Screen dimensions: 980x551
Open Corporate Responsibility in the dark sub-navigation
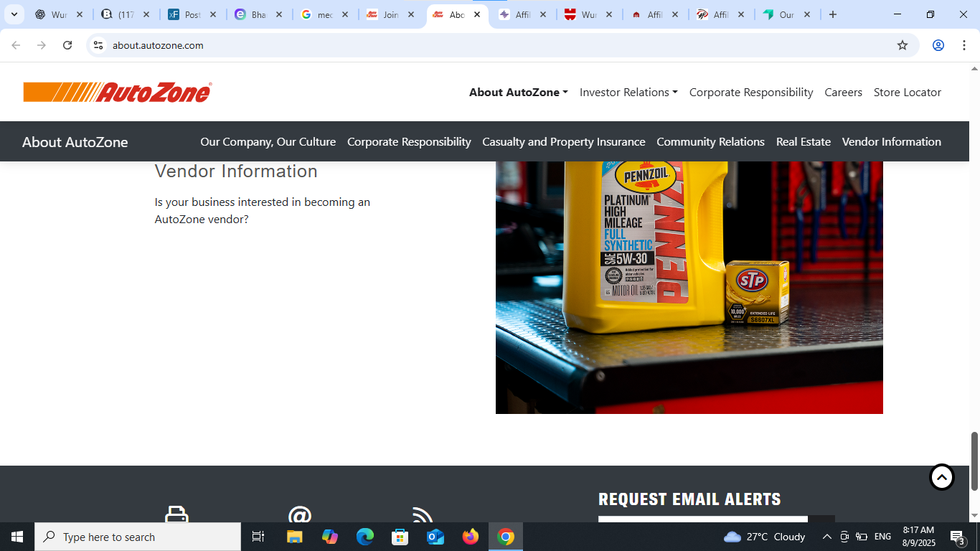coord(409,142)
